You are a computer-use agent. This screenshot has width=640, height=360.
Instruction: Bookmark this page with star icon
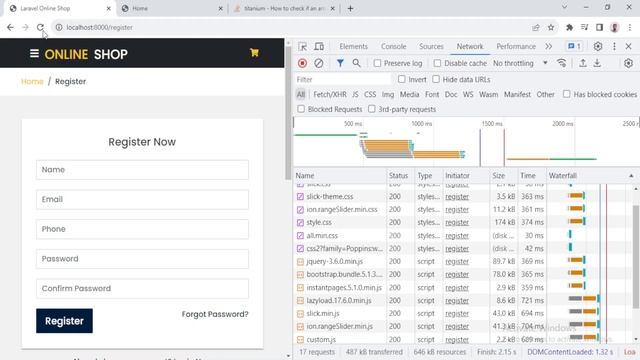(x=551, y=27)
